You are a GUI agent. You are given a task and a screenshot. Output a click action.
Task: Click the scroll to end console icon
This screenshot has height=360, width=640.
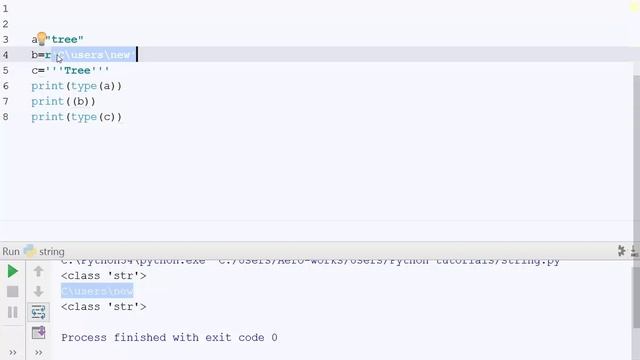pyautogui.click(x=38, y=333)
